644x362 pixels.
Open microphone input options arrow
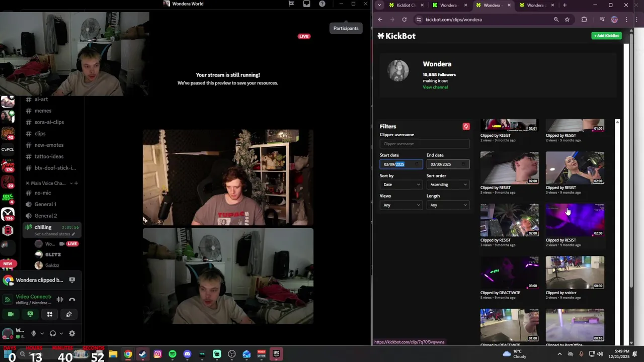(42, 333)
